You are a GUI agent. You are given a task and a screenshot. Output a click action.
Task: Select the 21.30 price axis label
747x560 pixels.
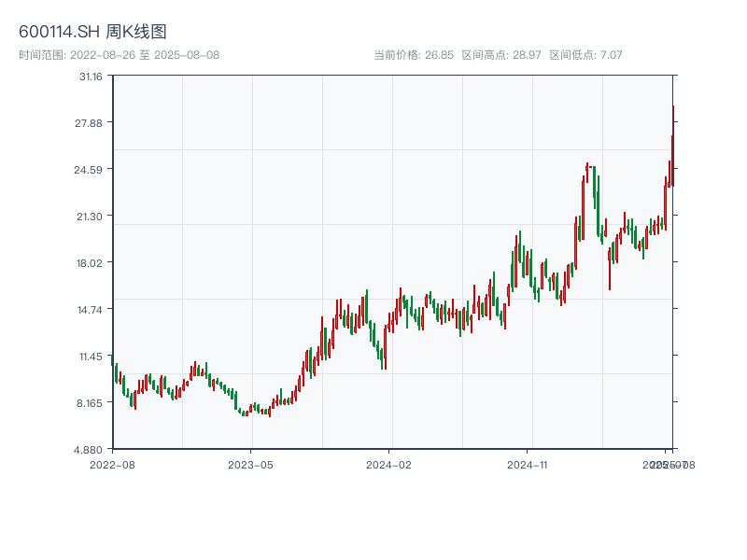pos(90,216)
